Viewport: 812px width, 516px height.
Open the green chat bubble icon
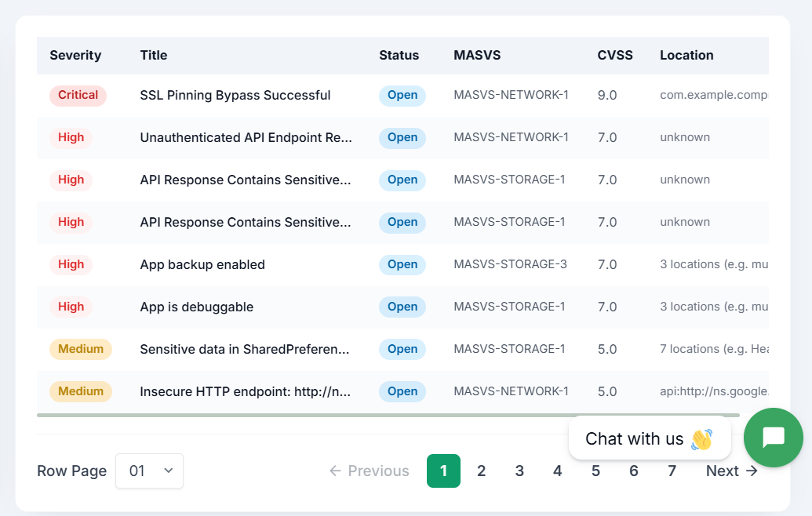click(x=773, y=438)
